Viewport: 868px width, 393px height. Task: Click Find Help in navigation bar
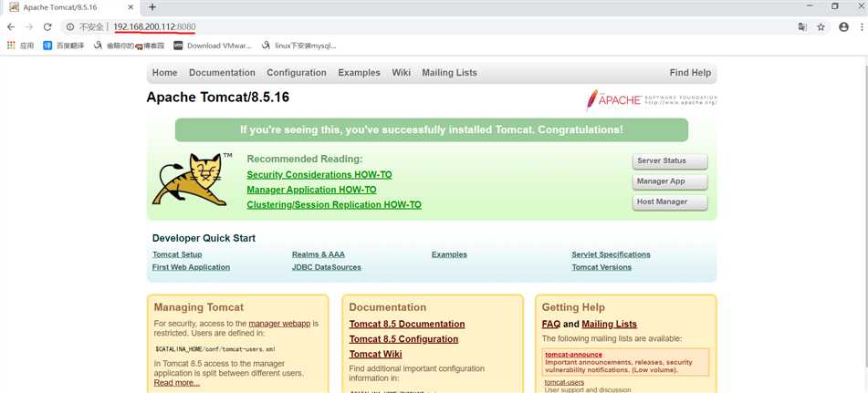690,73
